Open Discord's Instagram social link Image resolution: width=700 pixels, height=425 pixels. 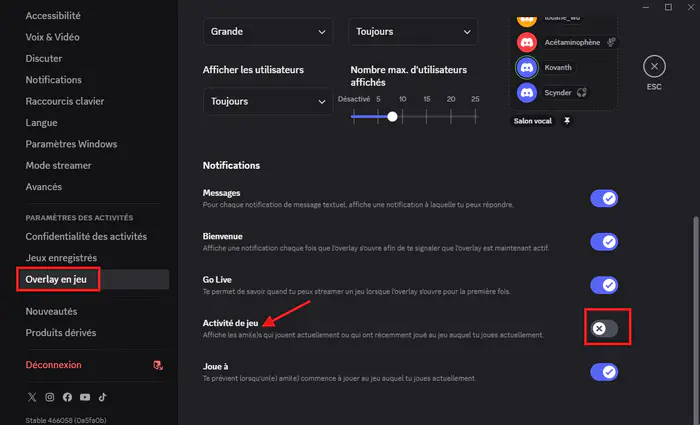pyautogui.click(x=50, y=397)
